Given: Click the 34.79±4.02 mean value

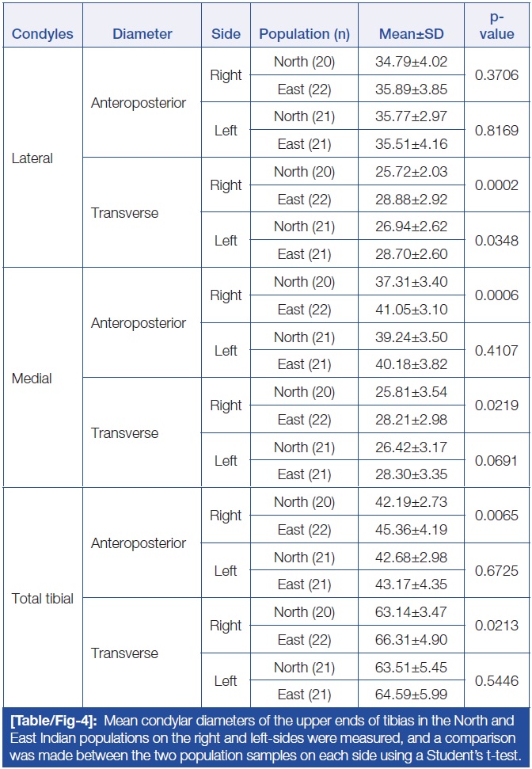Looking at the screenshot, I should pos(411,62).
